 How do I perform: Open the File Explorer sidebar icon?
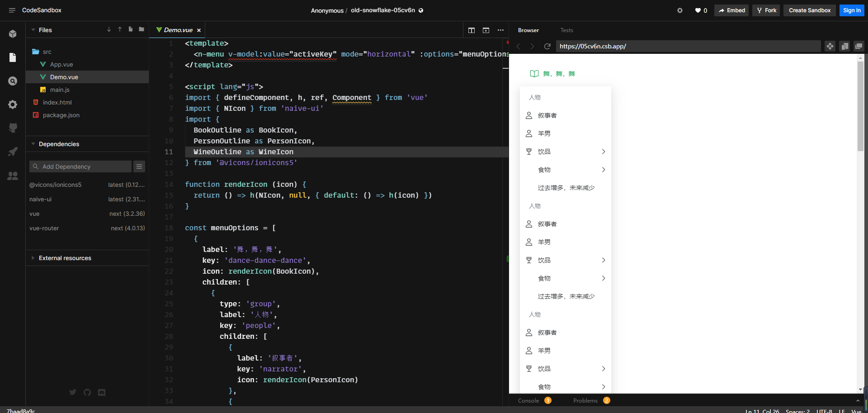[13, 57]
